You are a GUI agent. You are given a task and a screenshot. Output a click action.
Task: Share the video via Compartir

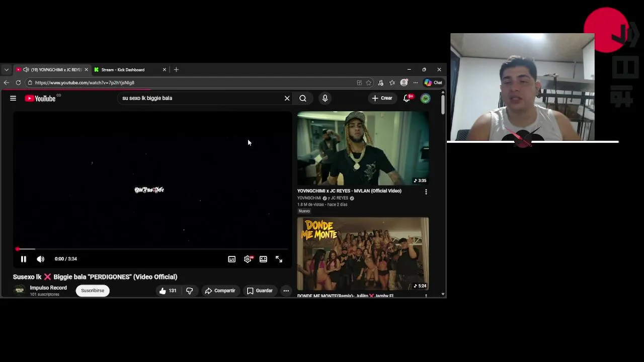220,291
